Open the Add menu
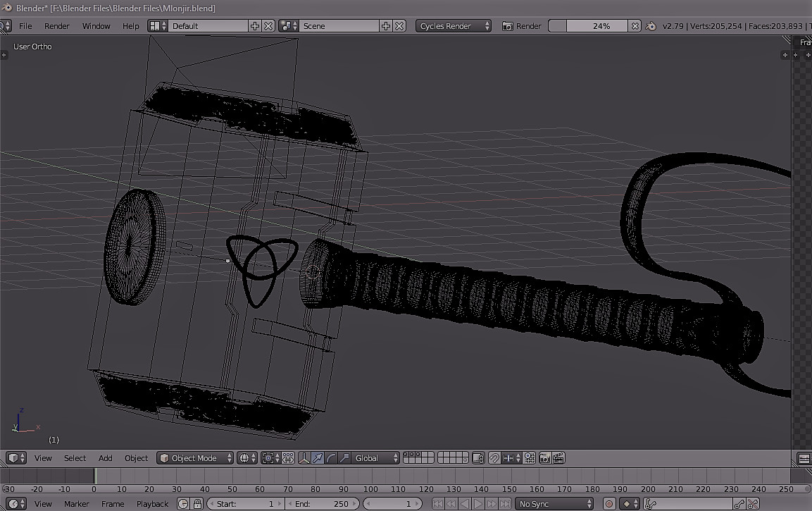The width and height of the screenshot is (812, 511). tap(105, 458)
